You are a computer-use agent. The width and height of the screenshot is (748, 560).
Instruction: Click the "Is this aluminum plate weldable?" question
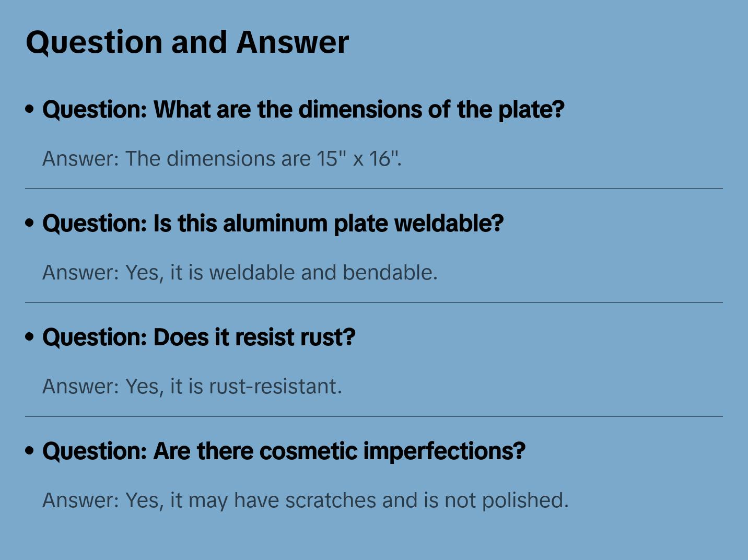click(273, 224)
